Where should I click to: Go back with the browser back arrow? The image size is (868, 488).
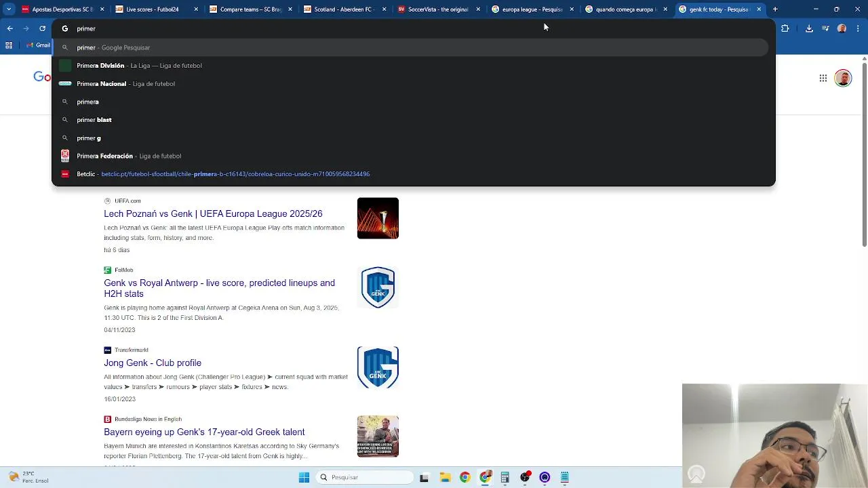pos(9,28)
